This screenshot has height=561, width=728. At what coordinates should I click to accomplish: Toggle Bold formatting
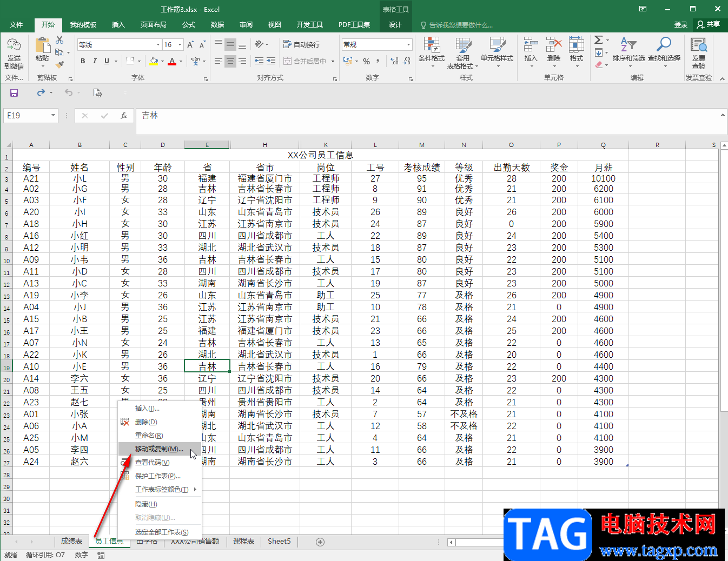point(83,61)
